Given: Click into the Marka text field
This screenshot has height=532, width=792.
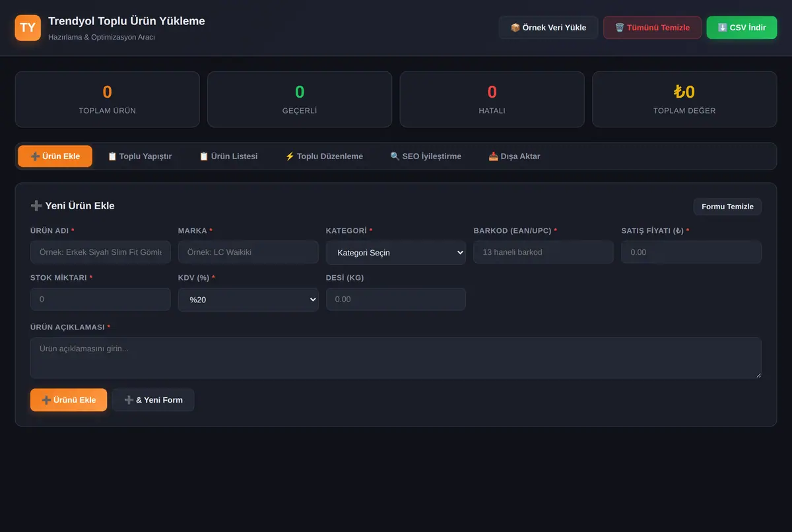Looking at the screenshot, I should pyautogui.click(x=248, y=252).
